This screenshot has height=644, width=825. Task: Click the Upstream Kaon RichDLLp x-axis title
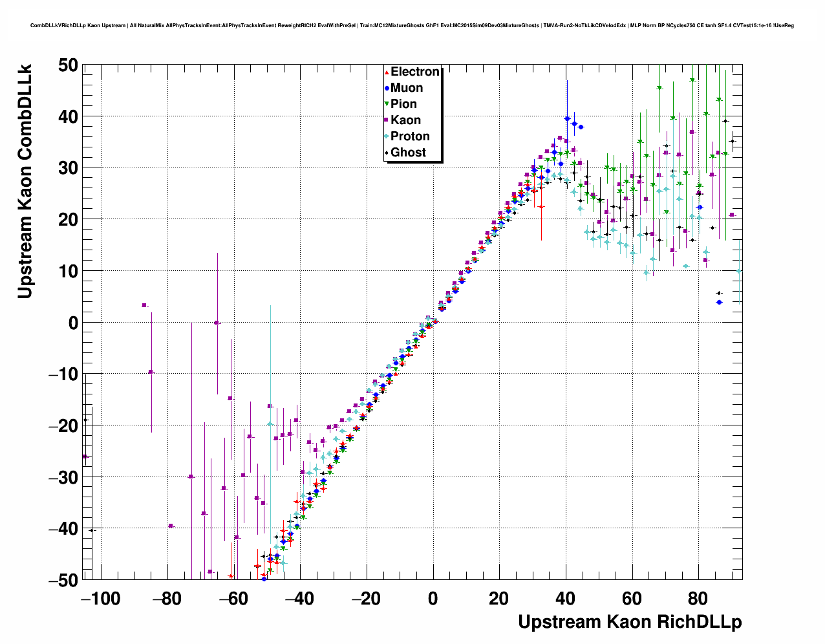point(630,622)
